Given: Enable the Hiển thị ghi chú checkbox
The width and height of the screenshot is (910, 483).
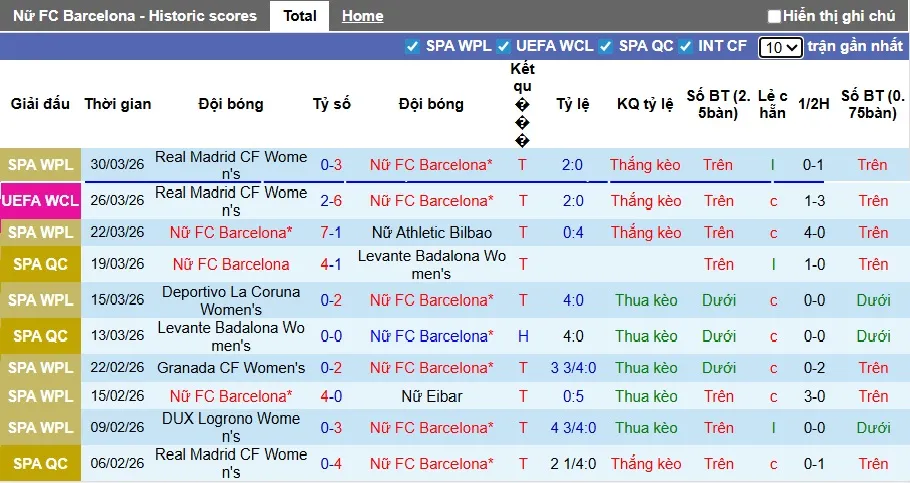Looking at the screenshot, I should click(x=774, y=16).
